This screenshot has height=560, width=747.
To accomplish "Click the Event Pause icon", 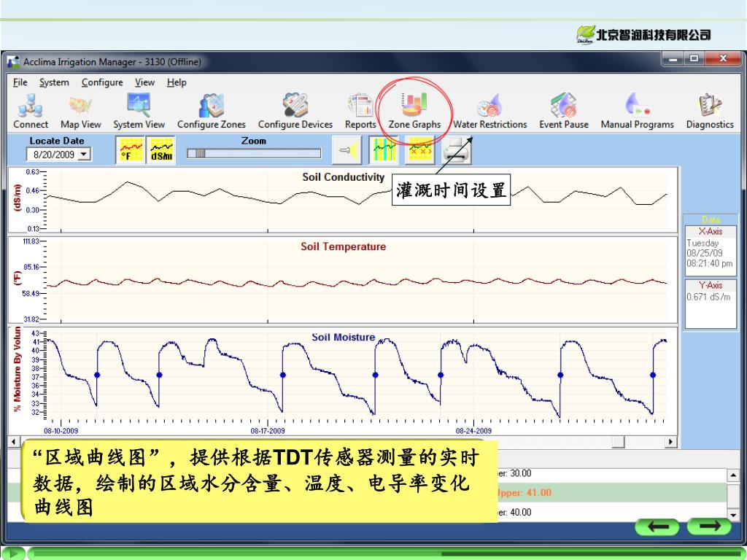I will [564, 112].
